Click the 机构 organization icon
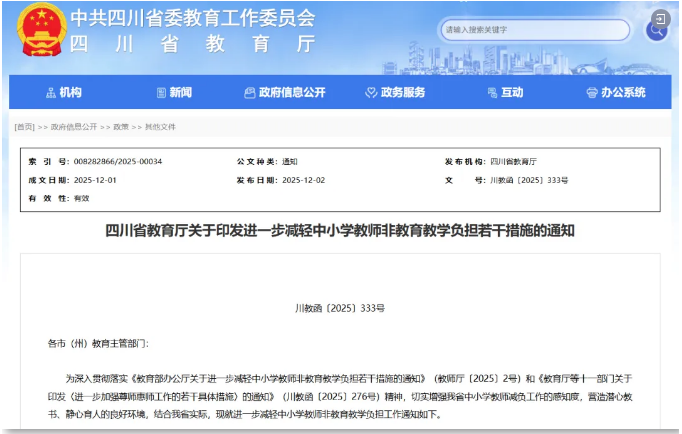The image size is (682, 434). (x=51, y=93)
